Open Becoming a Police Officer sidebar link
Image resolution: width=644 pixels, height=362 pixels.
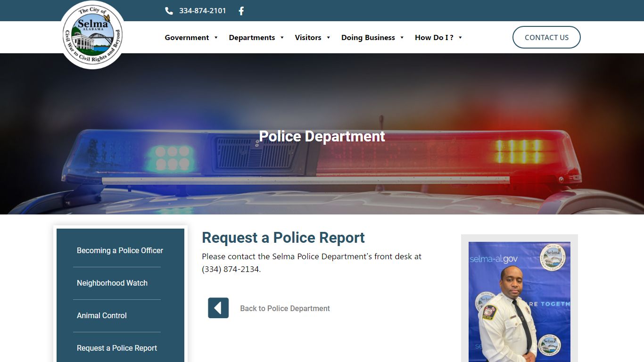[120, 250]
